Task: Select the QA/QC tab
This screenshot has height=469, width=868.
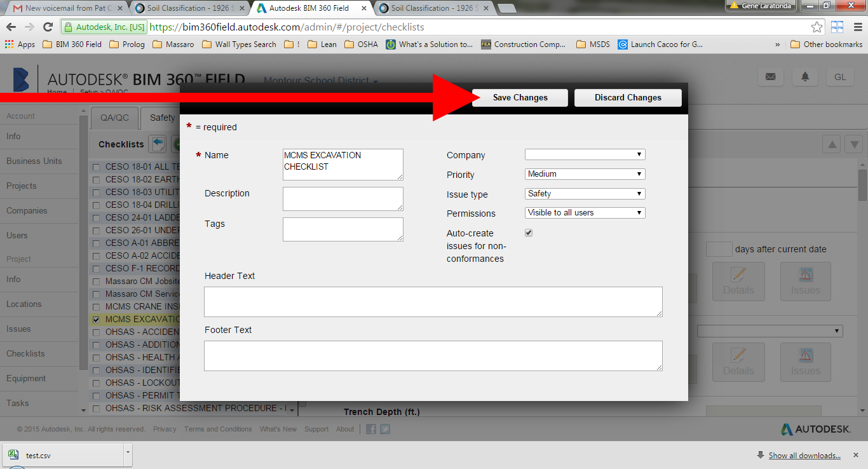Action: (x=114, y=118)
